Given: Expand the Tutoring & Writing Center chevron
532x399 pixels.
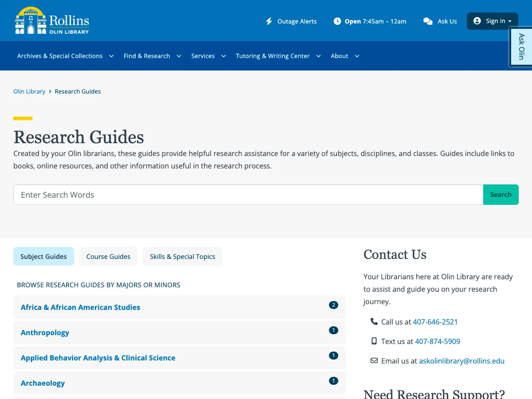Looking at the screenshot, I should click(x=318, y=56).
